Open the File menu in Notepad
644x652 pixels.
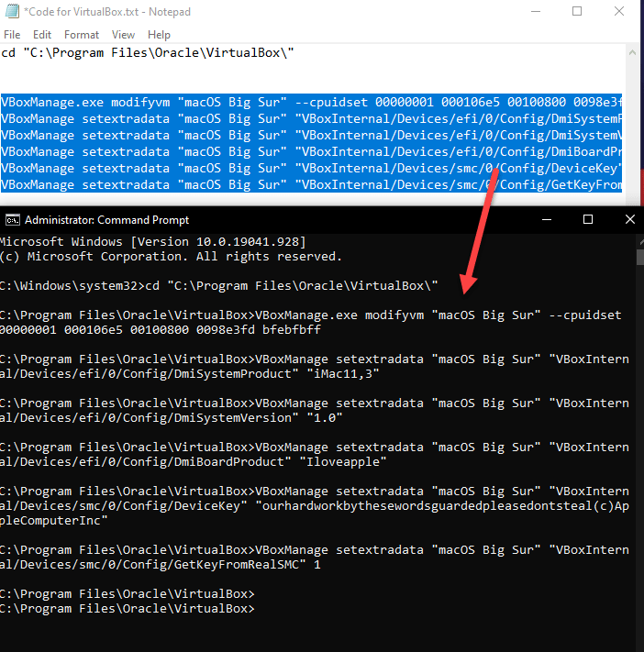(x=12, y=35)
